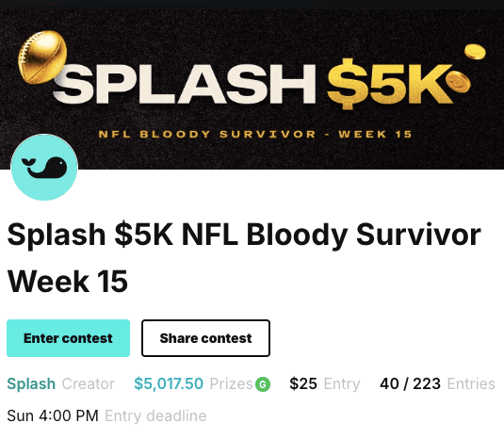Click the Share contest button

(x=205, y=338)
